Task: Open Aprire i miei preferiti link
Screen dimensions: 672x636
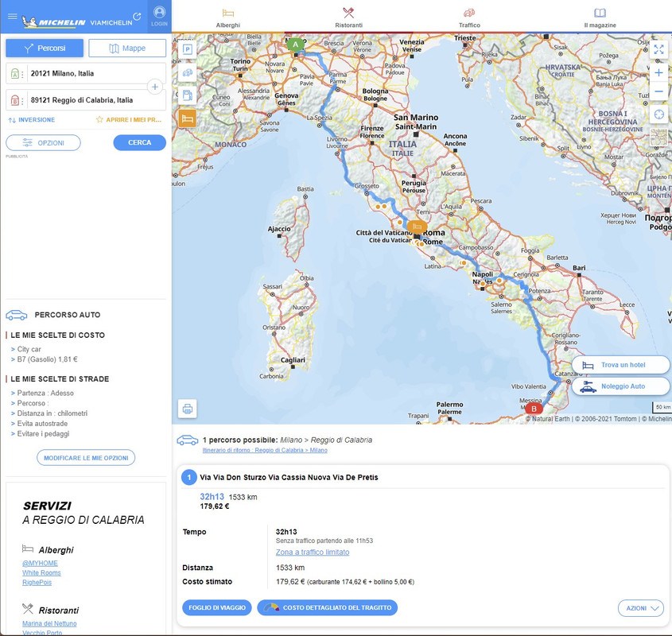Action: pyautogui.click(x=129, y=119)
